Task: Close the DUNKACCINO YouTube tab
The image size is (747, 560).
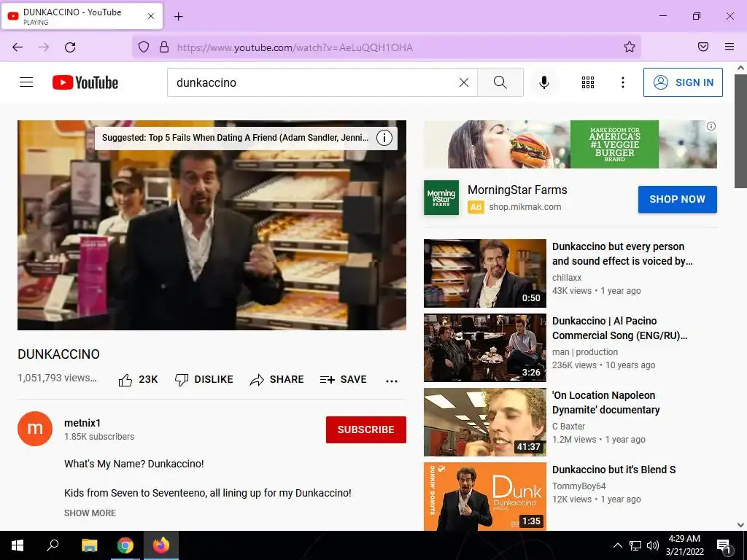Action: pyautogui.click(x=150, y=16)
